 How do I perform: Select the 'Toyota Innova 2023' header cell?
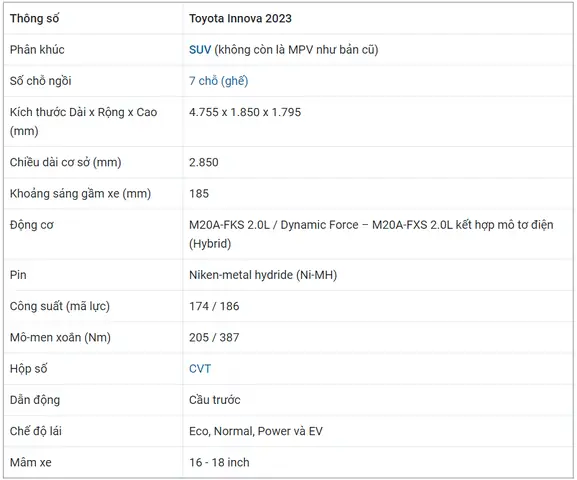click(x=240, y=18)
